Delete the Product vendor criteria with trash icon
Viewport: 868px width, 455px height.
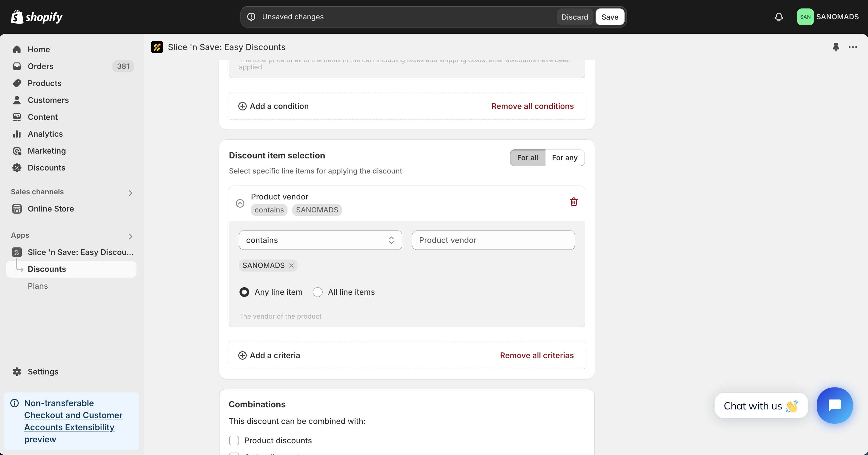(574, 202)
